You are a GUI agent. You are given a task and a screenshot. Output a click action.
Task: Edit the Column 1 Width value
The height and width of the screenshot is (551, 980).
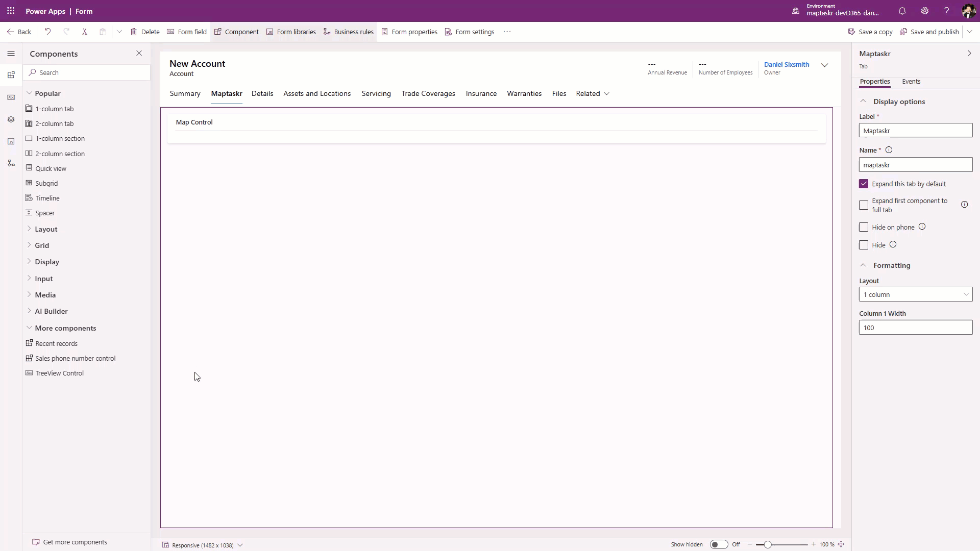click(x=915, y=327)
